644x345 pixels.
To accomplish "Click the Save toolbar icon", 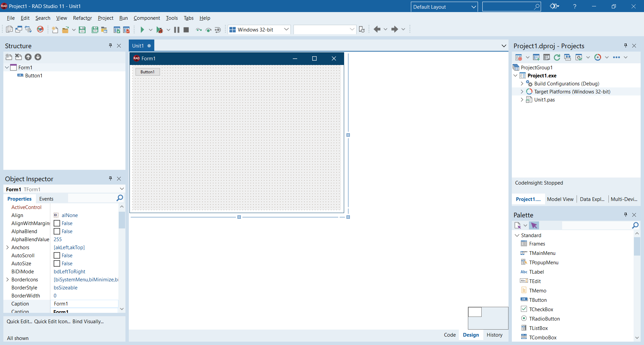I will pyautogui.click(x=82, y=29).
